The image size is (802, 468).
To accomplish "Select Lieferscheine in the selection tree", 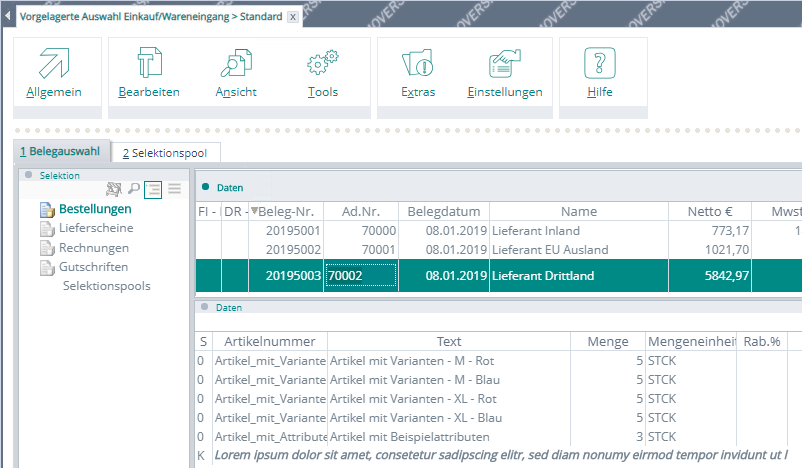I will click(95, 228).
